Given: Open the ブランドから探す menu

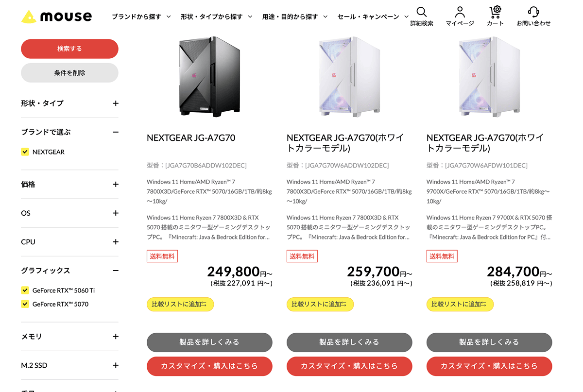Looking at the screenshot, I should pyautogui.click(x=141, y=17).
